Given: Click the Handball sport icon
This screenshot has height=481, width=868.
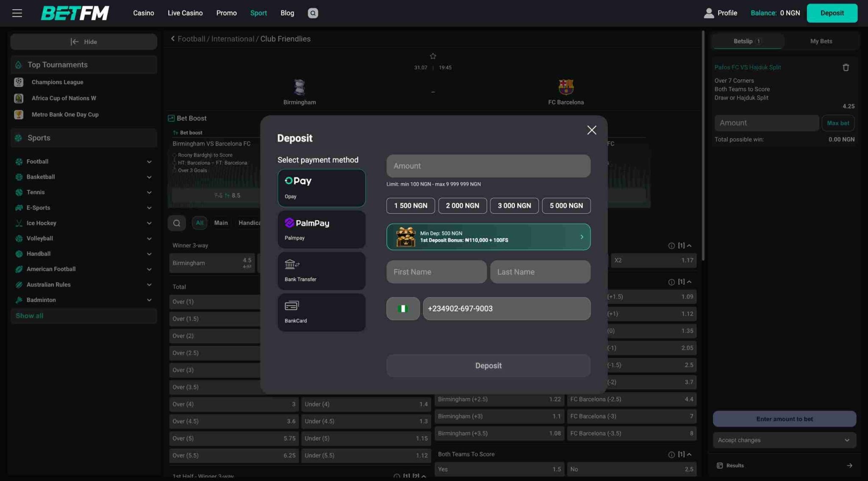Looking at the screenshot, I should [x=19, y=254].
